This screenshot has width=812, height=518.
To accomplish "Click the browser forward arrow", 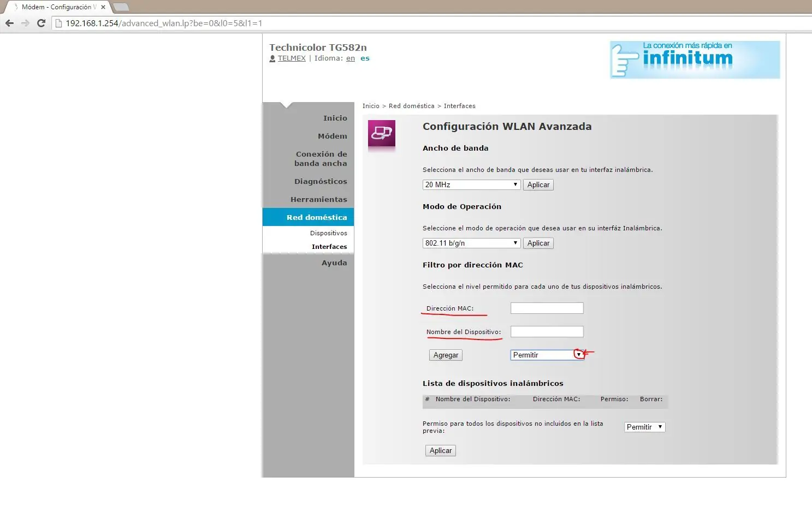I will pos(25,23).
